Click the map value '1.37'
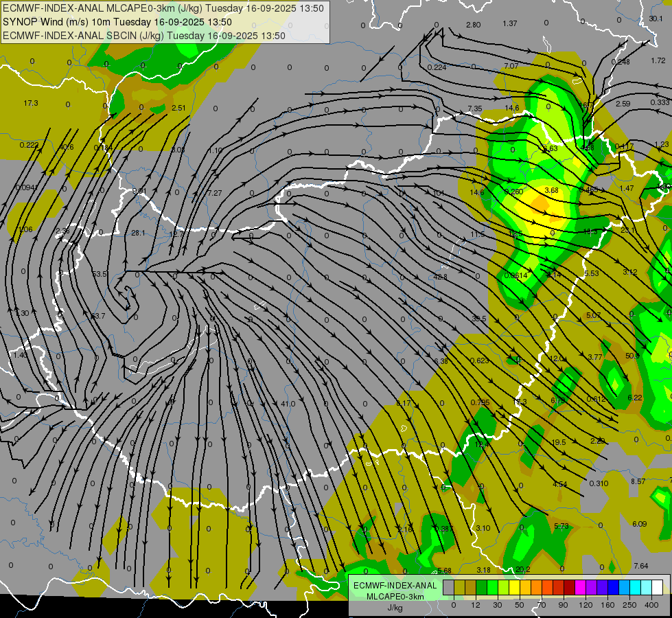 510,23
